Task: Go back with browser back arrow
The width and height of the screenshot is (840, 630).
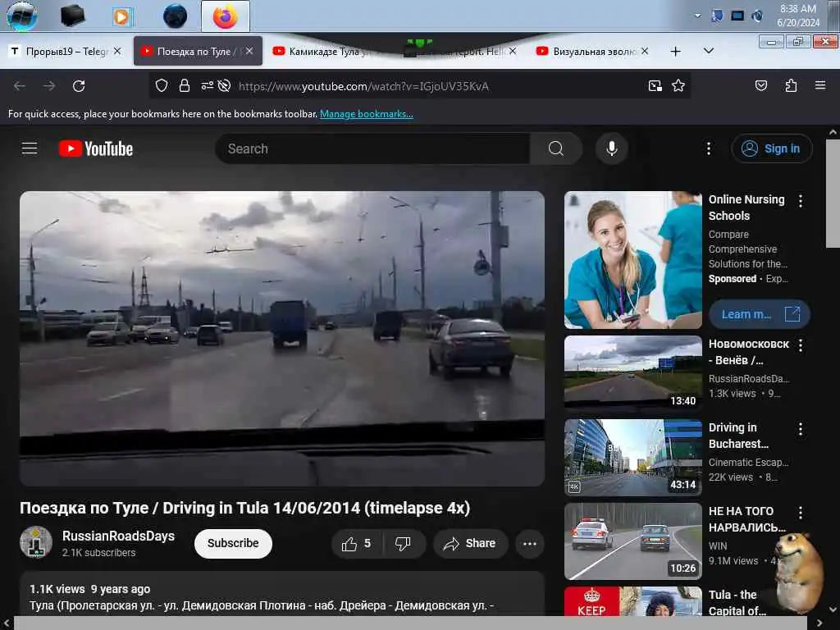Action: (20, 85)
